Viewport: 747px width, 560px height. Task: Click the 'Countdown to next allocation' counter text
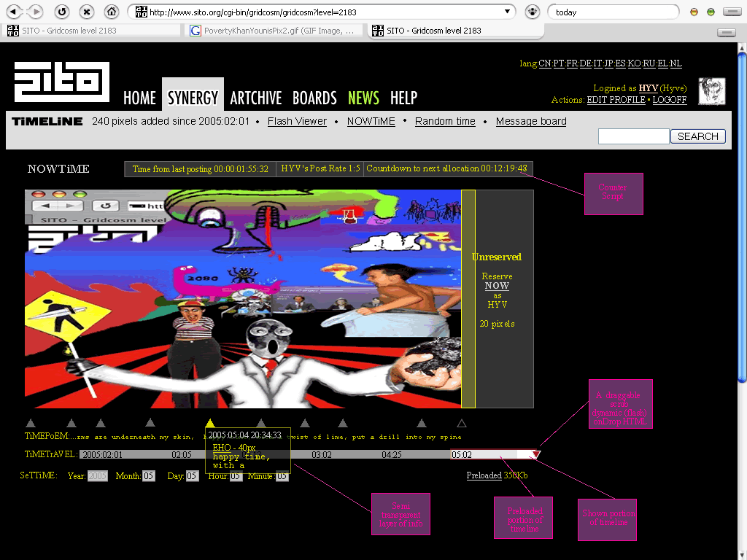[x=447, y=168]
